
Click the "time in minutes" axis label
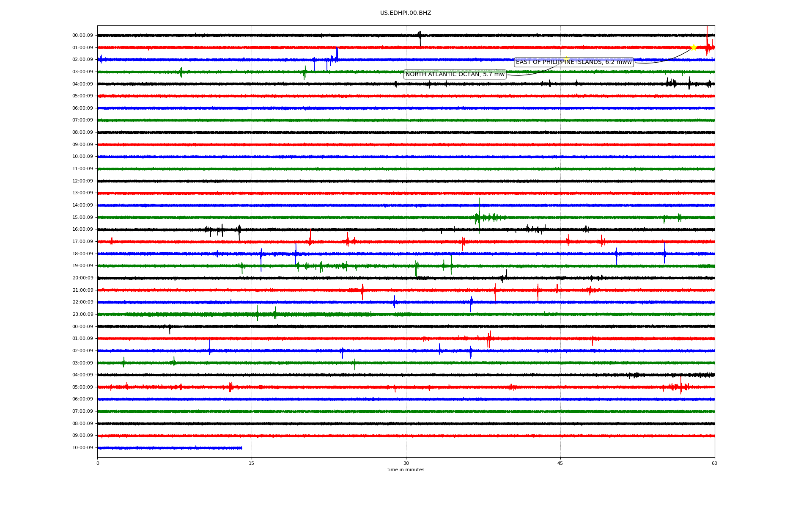click(406, 470)
